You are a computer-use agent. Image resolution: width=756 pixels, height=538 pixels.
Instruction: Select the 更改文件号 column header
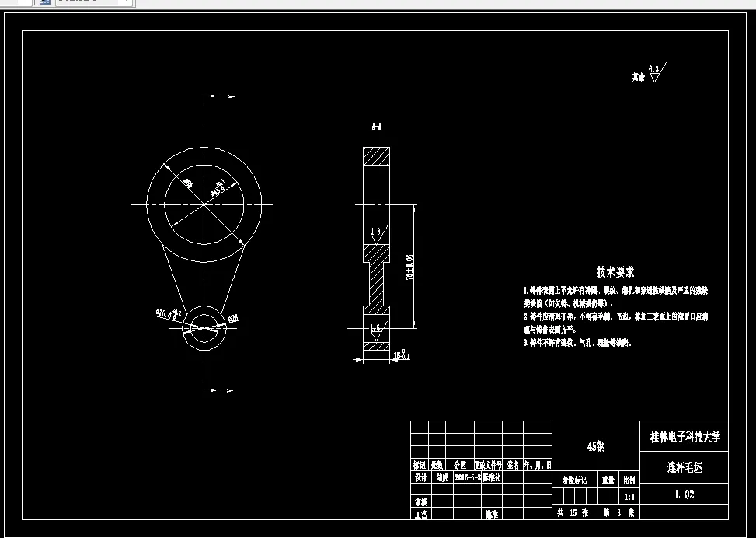point(489,465)
